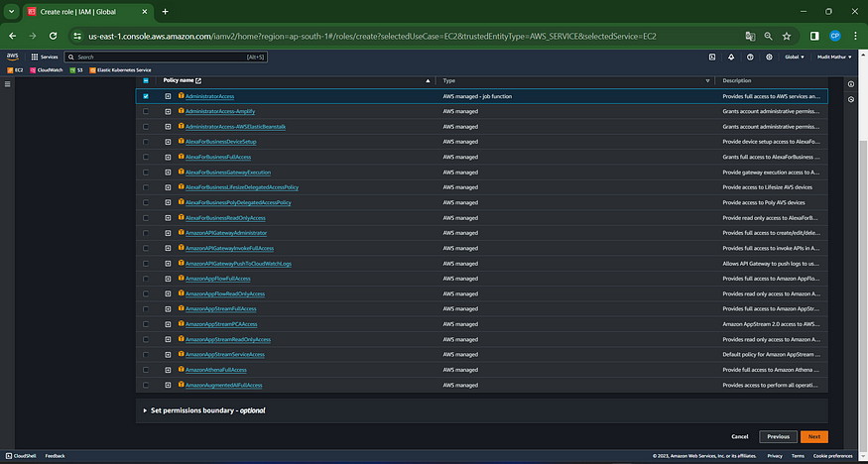Click the Type column header
This screenshot has width=868, height=464.
[x=449, y=80]
